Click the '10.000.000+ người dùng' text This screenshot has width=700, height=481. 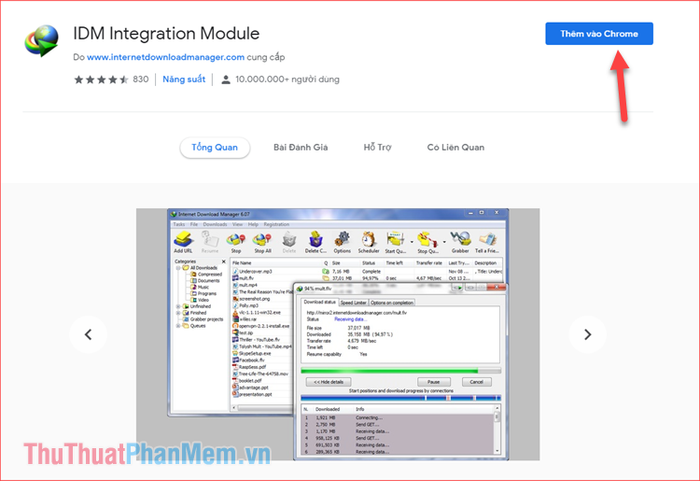pyautogui.click(x=288, y=79)
